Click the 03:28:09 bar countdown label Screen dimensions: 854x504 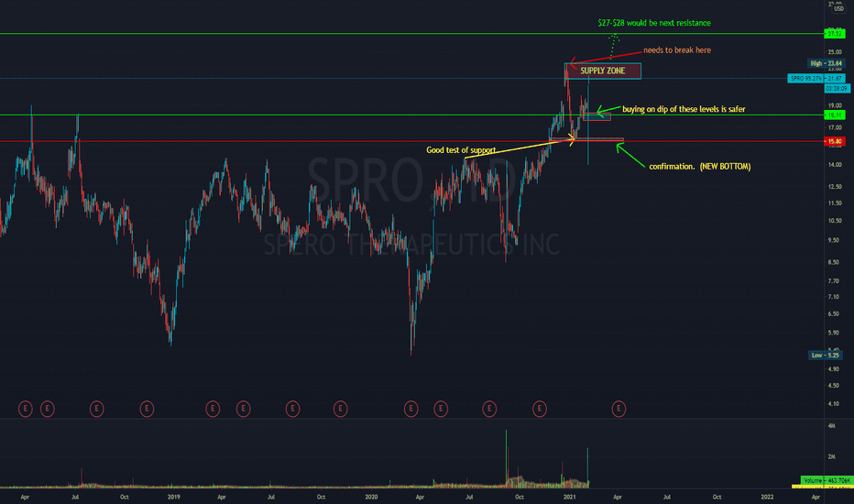point(838,88)
